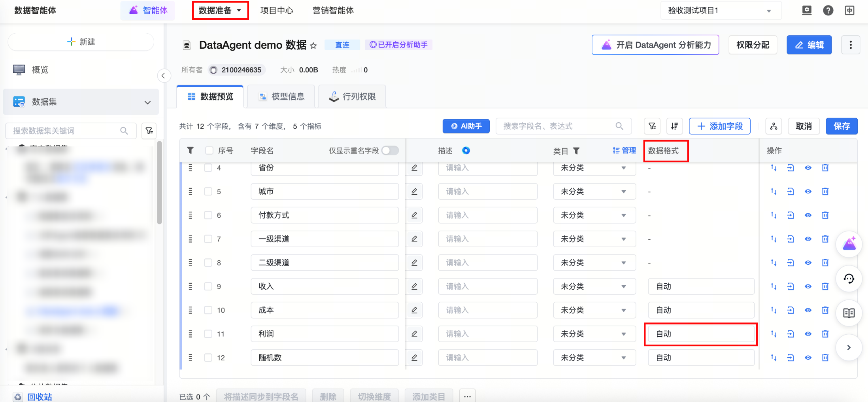Open the 类目 dropdown for 一级渠道
868x402 pixels.
tap(594, 239)
